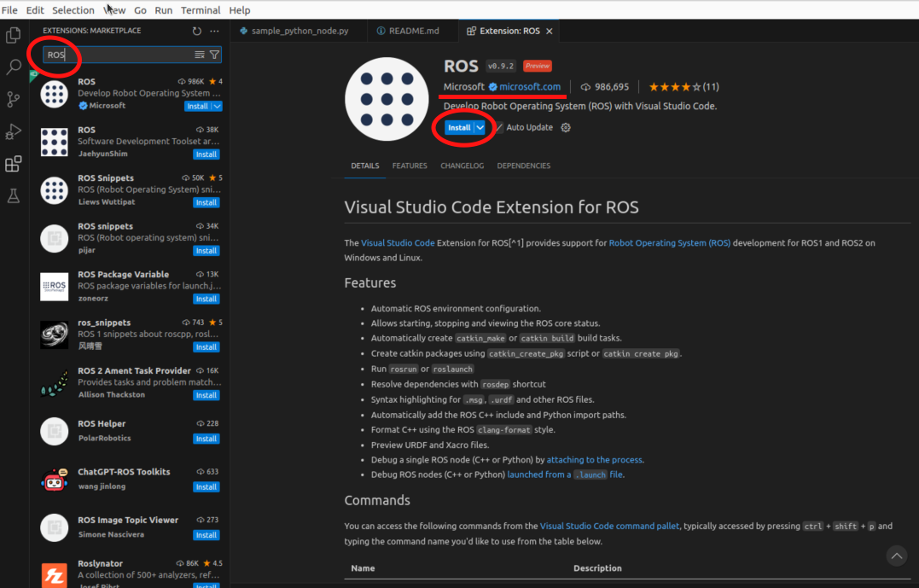Switch to README.md tab
919x588 pixels.
pos(413,31)
